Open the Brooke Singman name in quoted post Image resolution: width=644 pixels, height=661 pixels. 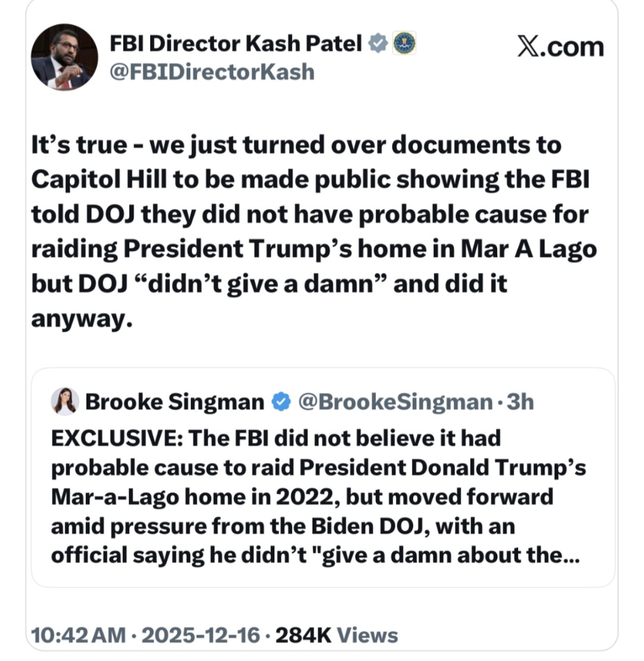[x=174, y=402]
